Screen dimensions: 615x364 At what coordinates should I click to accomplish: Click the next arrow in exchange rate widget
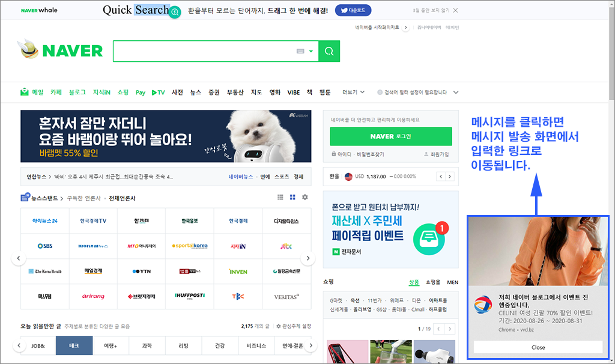pos(450,177)
